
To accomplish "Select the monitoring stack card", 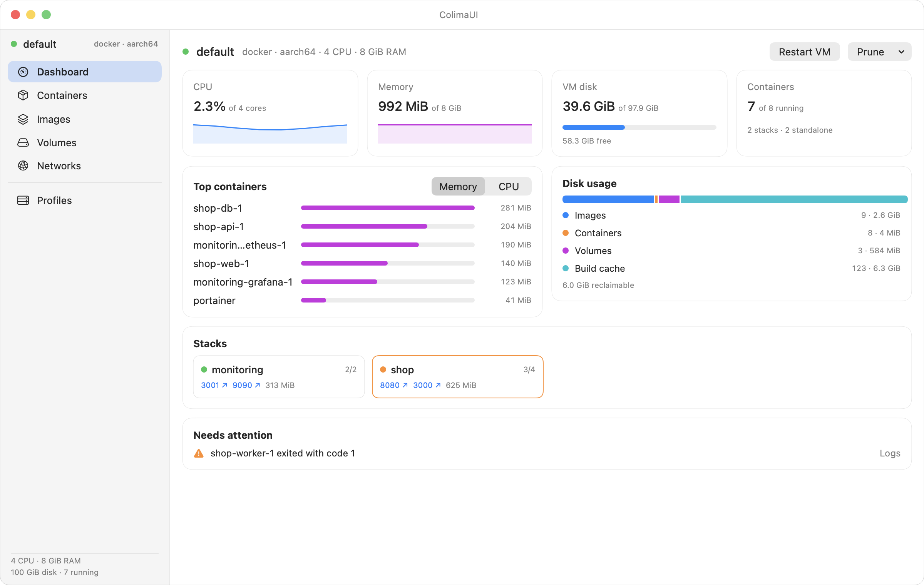I will pos(279,377).
